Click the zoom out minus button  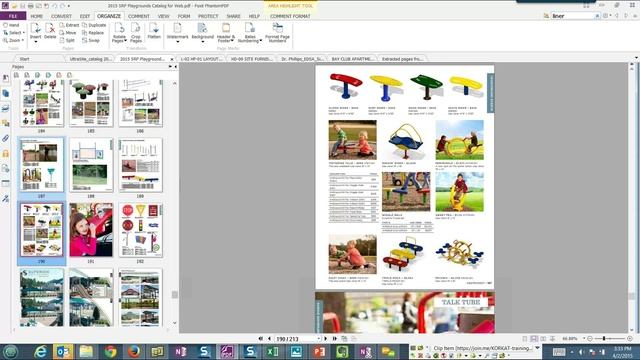pos(590,339)
